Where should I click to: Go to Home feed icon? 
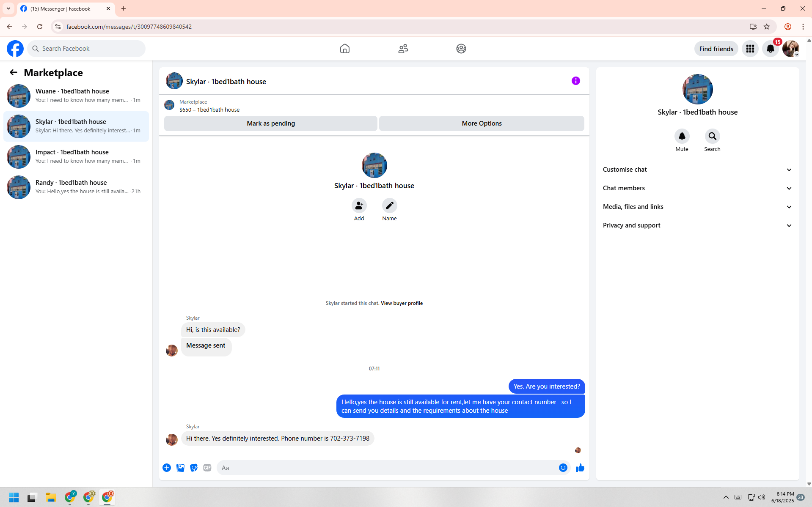(345, 49)
